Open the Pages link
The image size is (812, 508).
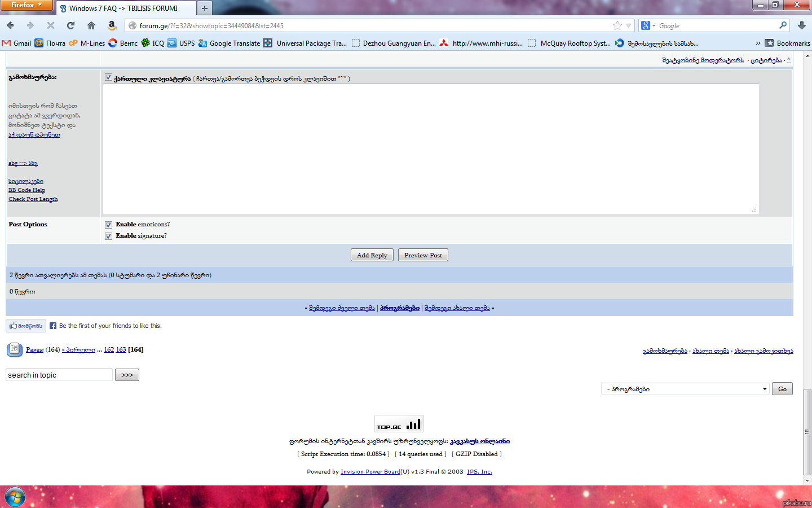coord(34,350)
